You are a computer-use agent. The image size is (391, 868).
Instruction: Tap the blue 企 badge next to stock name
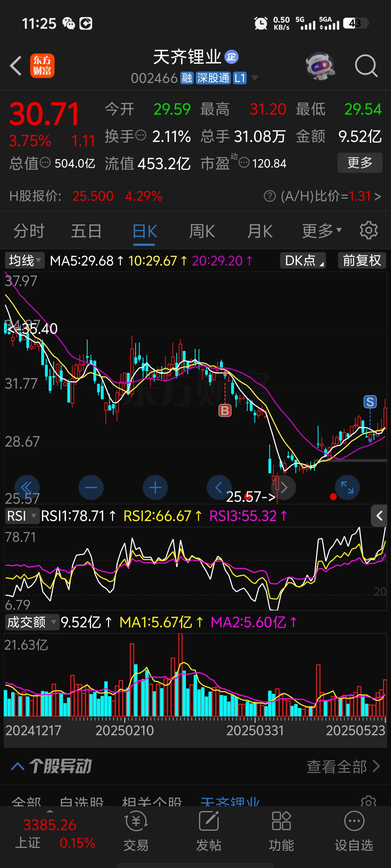pos(231,57)
